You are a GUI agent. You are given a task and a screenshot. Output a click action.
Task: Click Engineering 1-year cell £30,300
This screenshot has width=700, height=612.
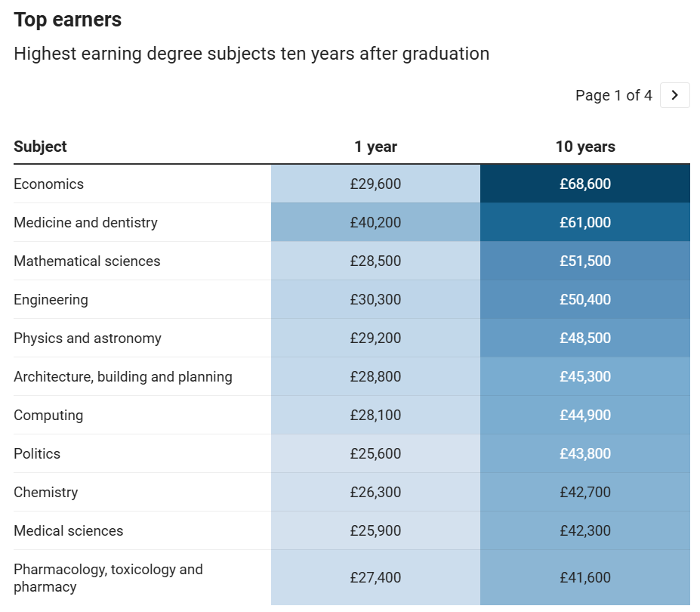tap(375, 300)
